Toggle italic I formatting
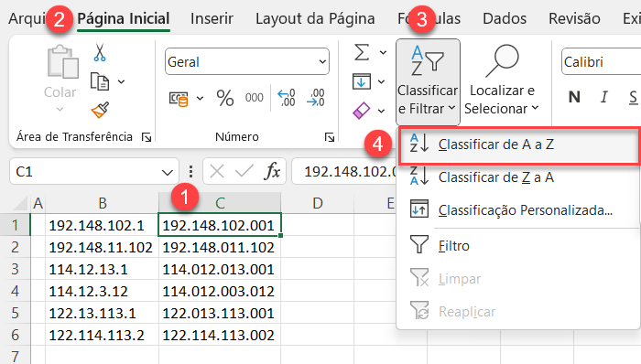 click(x=603, y=97)
